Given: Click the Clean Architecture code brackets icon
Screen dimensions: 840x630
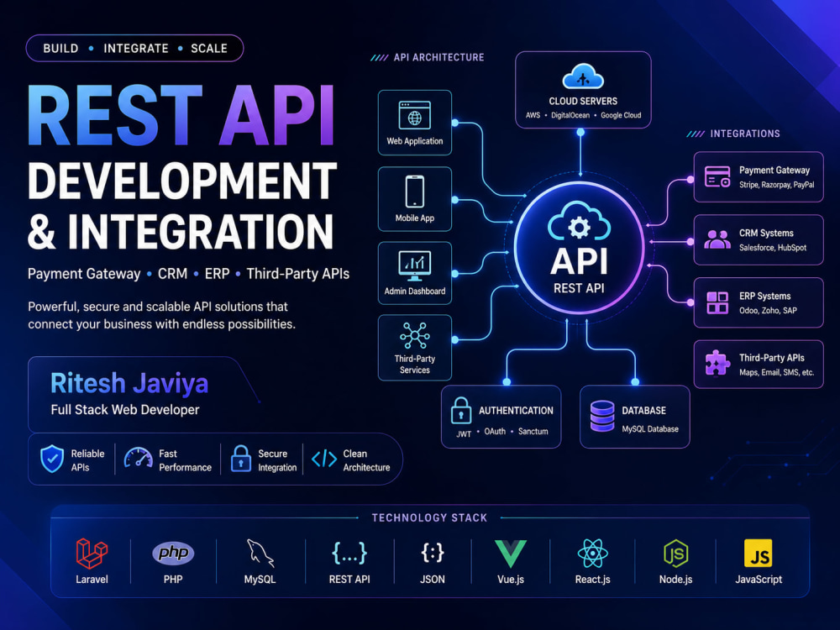Looking at the screenshot, I should click(x=324, y=459).
